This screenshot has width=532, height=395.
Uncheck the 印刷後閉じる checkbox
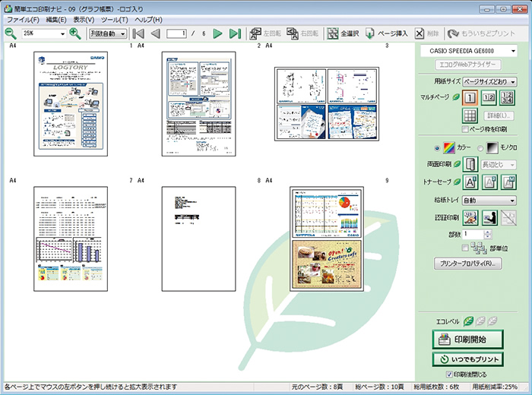(x=449, y=374)
